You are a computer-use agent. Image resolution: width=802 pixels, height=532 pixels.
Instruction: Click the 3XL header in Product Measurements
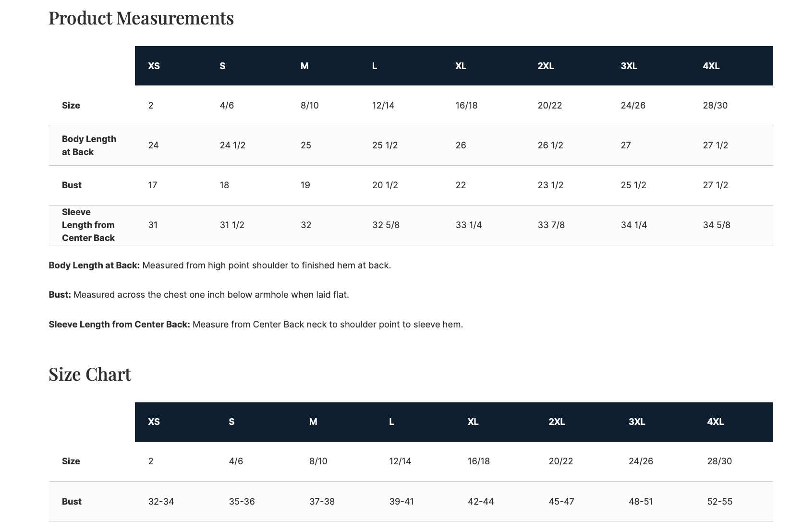point(629,66)
